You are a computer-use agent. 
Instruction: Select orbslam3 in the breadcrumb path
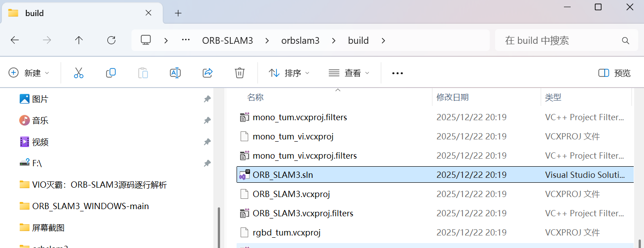tap(301, 40)
